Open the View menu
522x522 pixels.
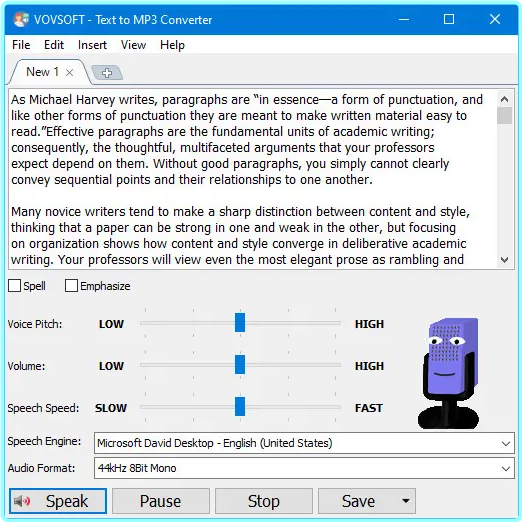133,45
